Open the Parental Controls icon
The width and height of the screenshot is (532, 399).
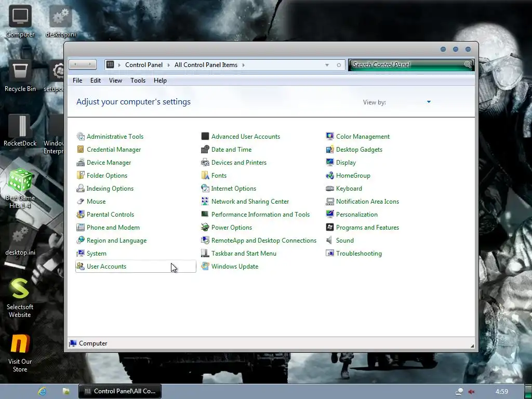pyautogui.click(x=81, y=215)
